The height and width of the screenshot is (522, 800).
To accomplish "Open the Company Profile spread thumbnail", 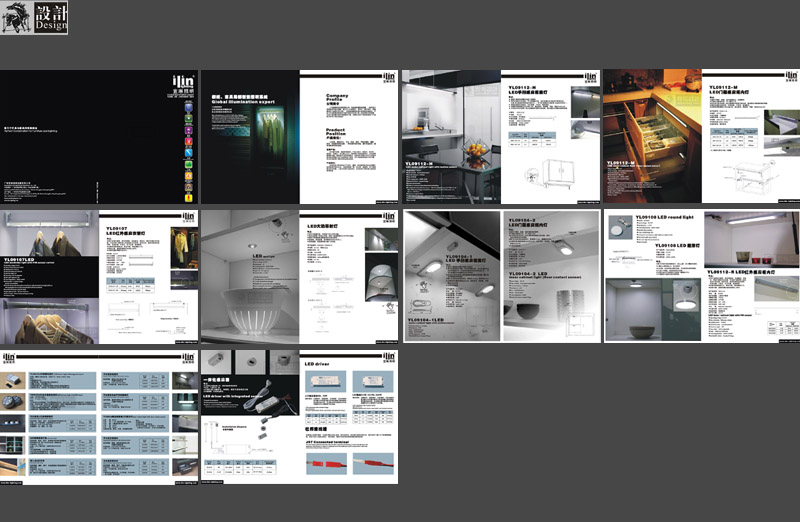I will (299, 137).
